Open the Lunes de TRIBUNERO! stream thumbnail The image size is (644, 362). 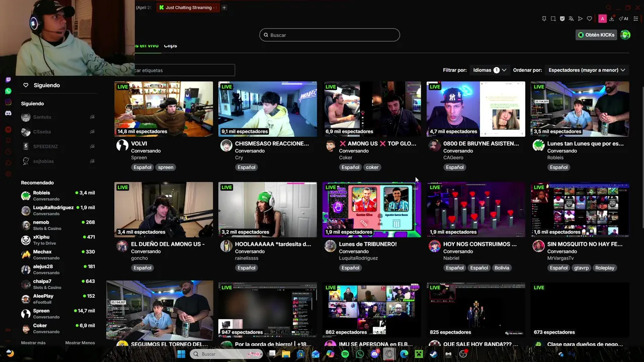point(372,210)
